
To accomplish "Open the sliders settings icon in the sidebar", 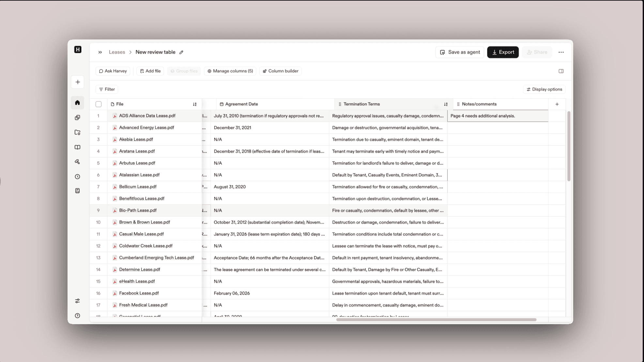I will (x=77, y=301).
